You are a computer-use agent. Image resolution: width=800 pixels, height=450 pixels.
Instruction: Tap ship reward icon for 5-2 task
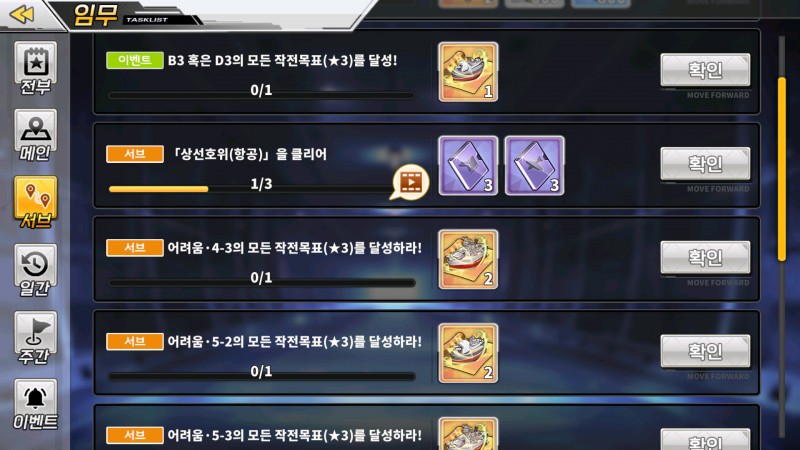pyautogui.click(x=468, y=354)
